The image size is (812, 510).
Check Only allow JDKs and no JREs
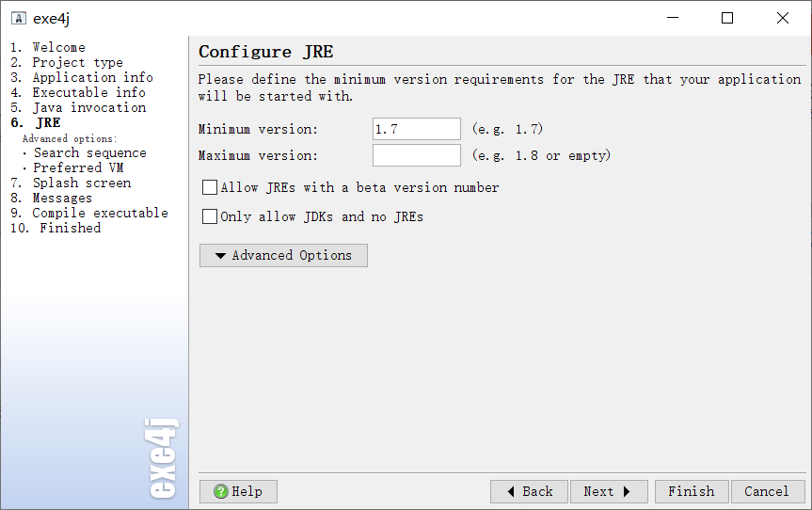point(210,216)
